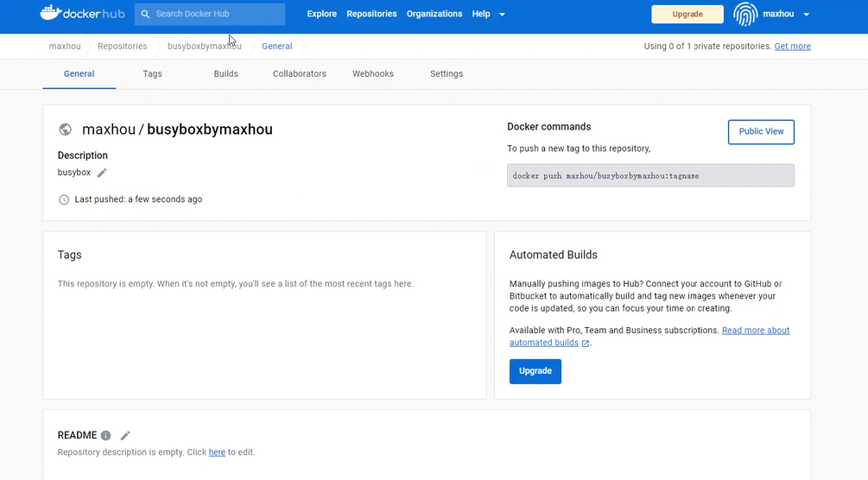Open the Help menu item

tap(481, 14)
